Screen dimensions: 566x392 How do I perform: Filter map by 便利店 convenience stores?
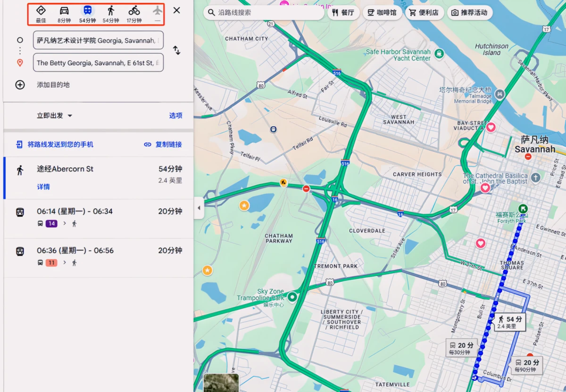(424, 13)
